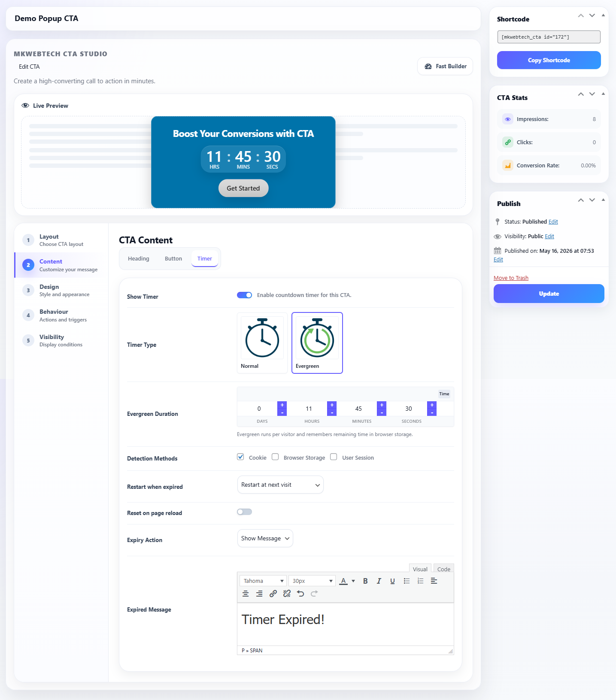616x700 pixels.
Task: Open the Tahoma font family dropdown
Action: tap(263, 581)
